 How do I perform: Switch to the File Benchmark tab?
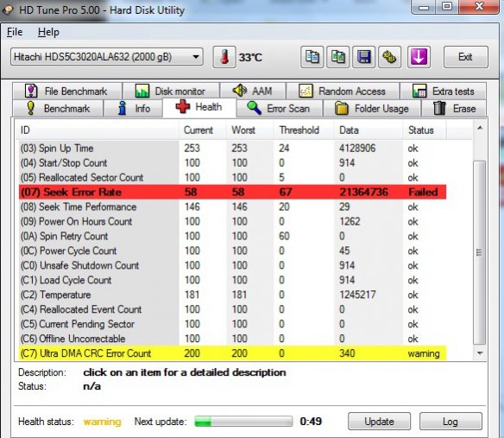tap(67, 91)
